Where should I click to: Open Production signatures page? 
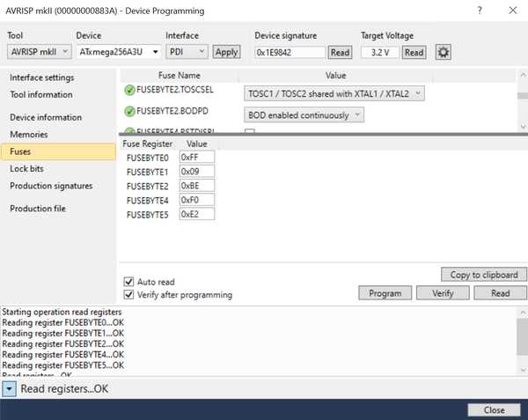pos(51,186)
